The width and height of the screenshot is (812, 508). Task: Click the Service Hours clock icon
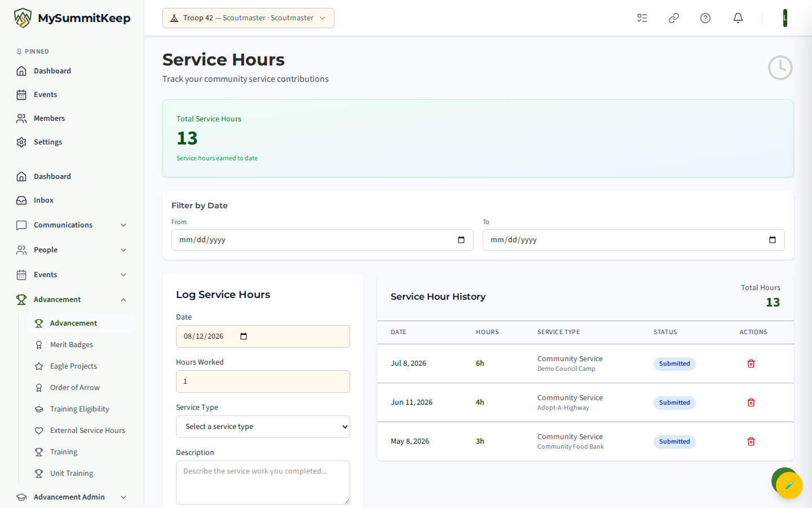click(780, 68)
